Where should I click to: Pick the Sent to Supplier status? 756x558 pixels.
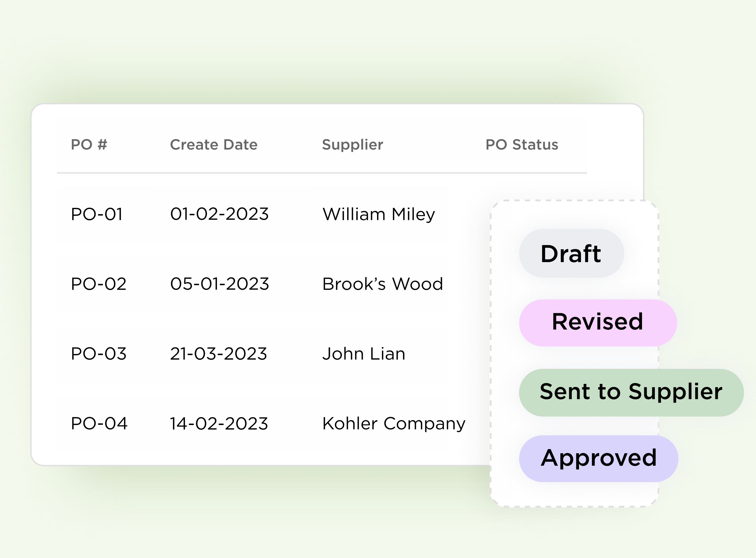tap(631, 392)
